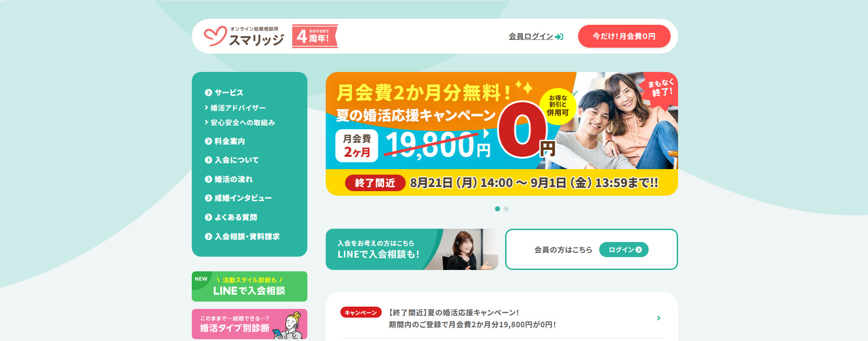Open the 安心安全への取組み submenu item
This screenshot has height=341, width=868.
pyautogui.click(x=239, y=122)
